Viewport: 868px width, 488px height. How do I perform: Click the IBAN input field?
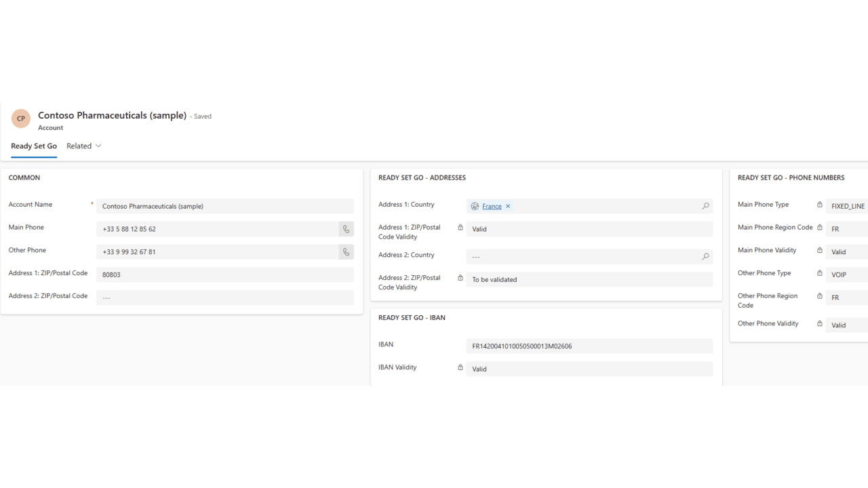pyautogui.click(x=589, y=346)
